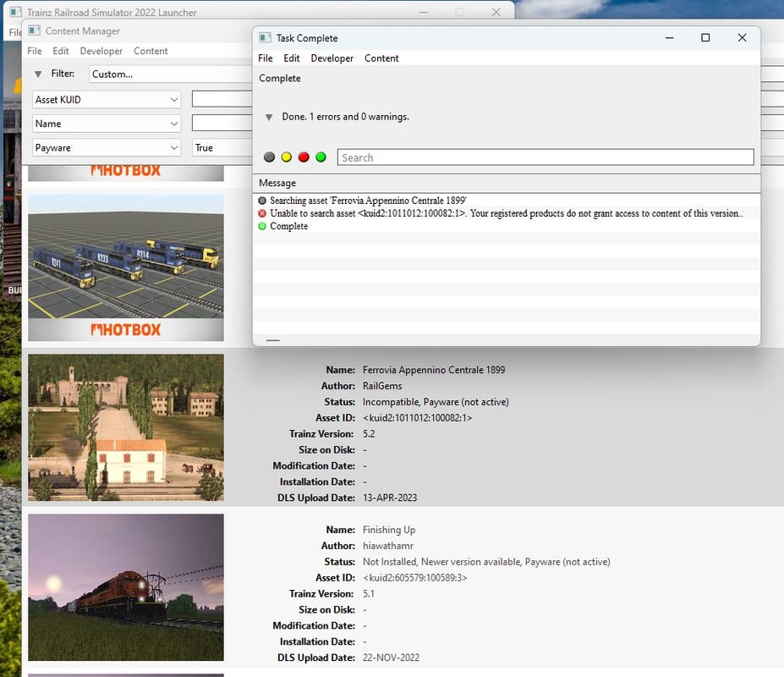Screen dimensions: 784x677
Task: Open the Content menu in Content Manager
Action: click(151, 51)
